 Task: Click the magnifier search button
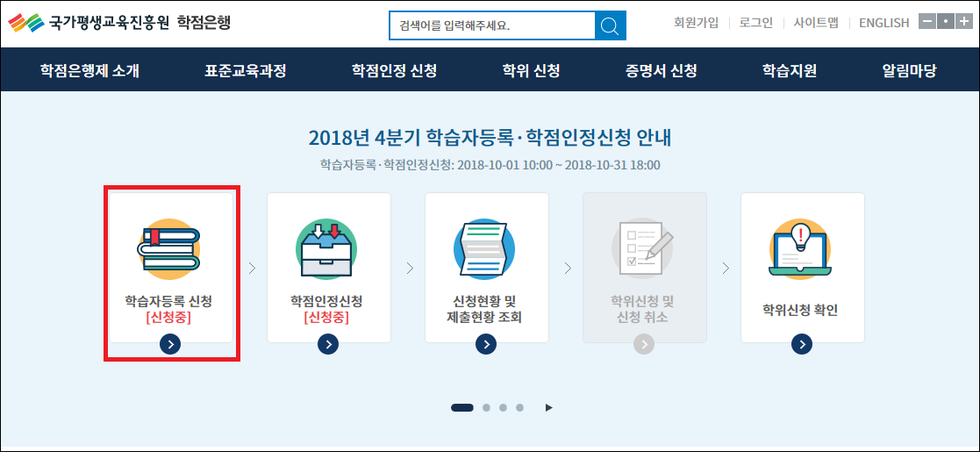tap(610, 25)
